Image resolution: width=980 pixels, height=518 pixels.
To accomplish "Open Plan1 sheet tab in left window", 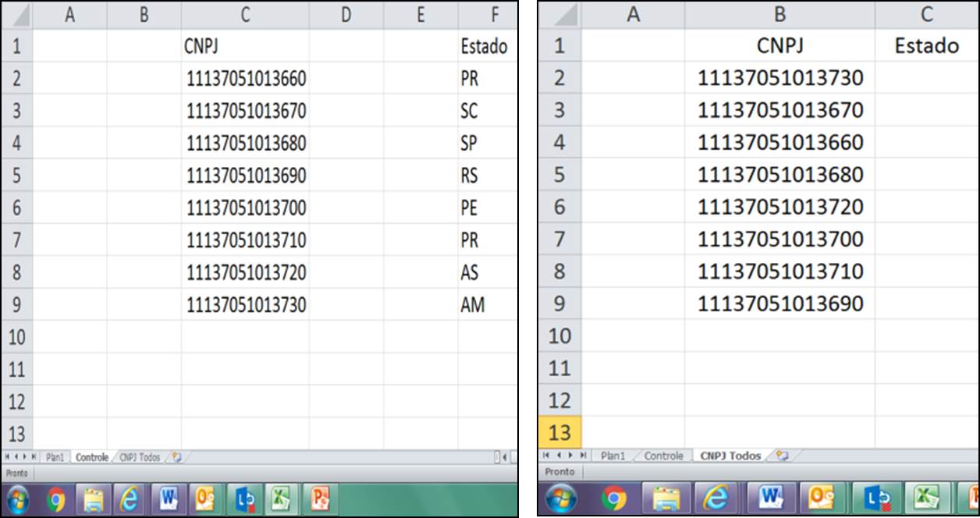I will pos(55,457).
